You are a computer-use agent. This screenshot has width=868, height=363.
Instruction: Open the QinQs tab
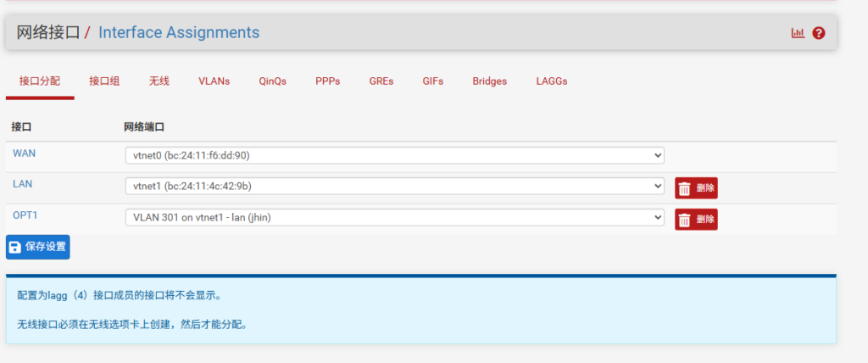tap(273, 81)
